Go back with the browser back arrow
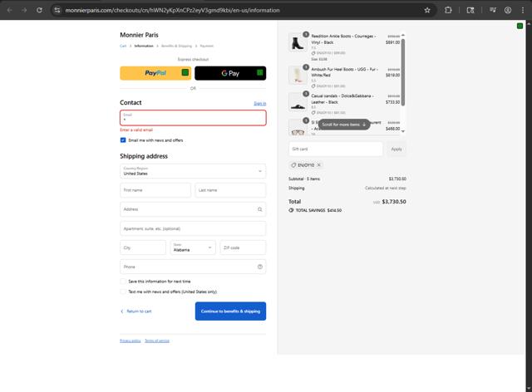This screenshot has height=392, width=532. click(9, 10)
